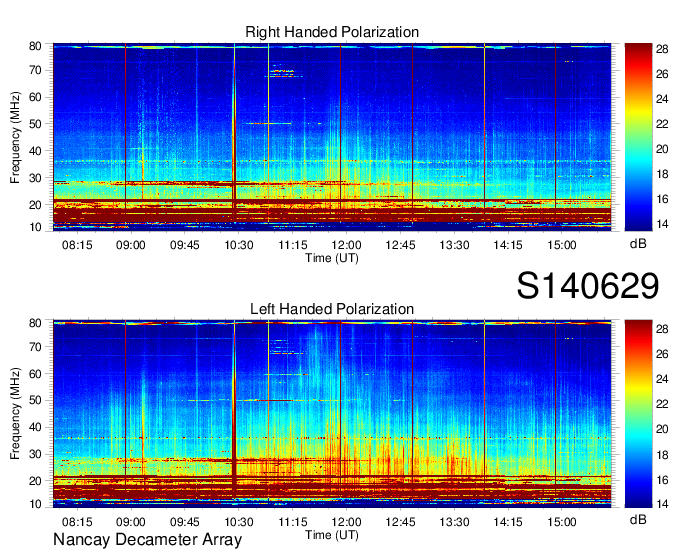Click the color scale bar of Left Handed plot

[638, 413]
